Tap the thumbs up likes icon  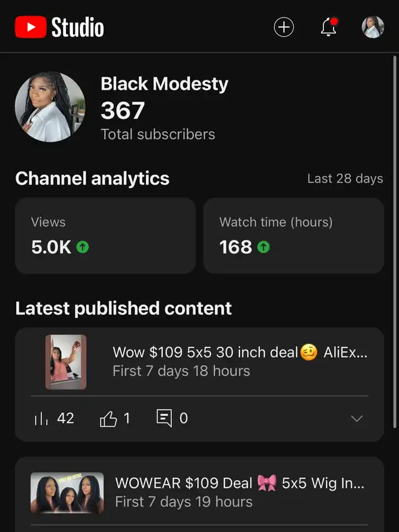tap(108, 418)
